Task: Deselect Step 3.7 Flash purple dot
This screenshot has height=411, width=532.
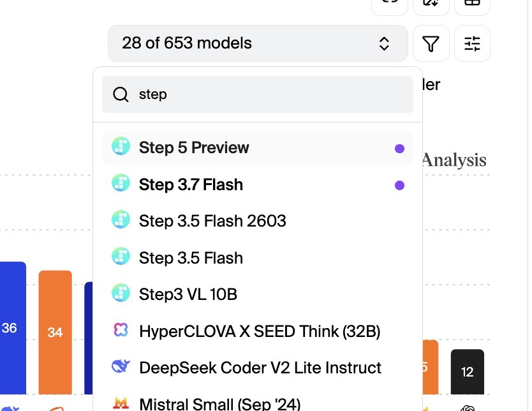Action: [400, 185]
